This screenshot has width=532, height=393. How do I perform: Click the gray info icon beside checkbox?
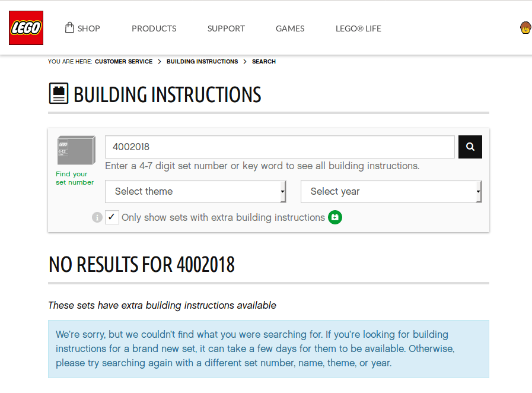tap(97, 217)
